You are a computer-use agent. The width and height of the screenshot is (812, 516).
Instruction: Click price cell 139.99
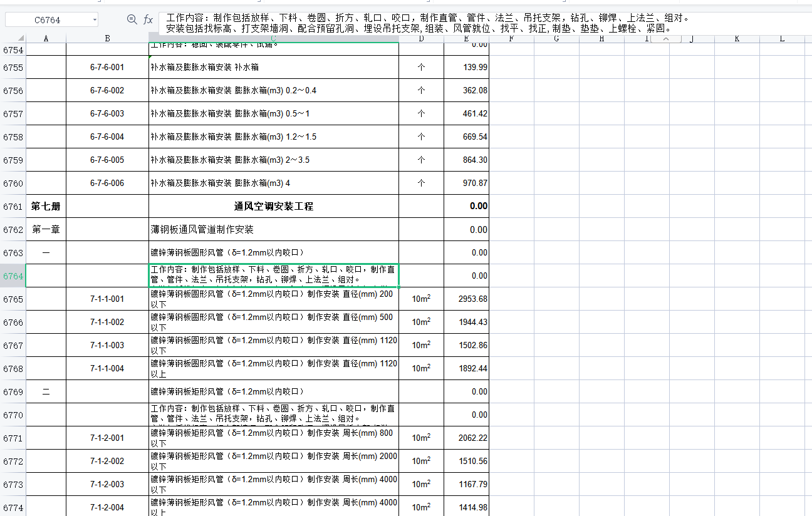[466, 67]
